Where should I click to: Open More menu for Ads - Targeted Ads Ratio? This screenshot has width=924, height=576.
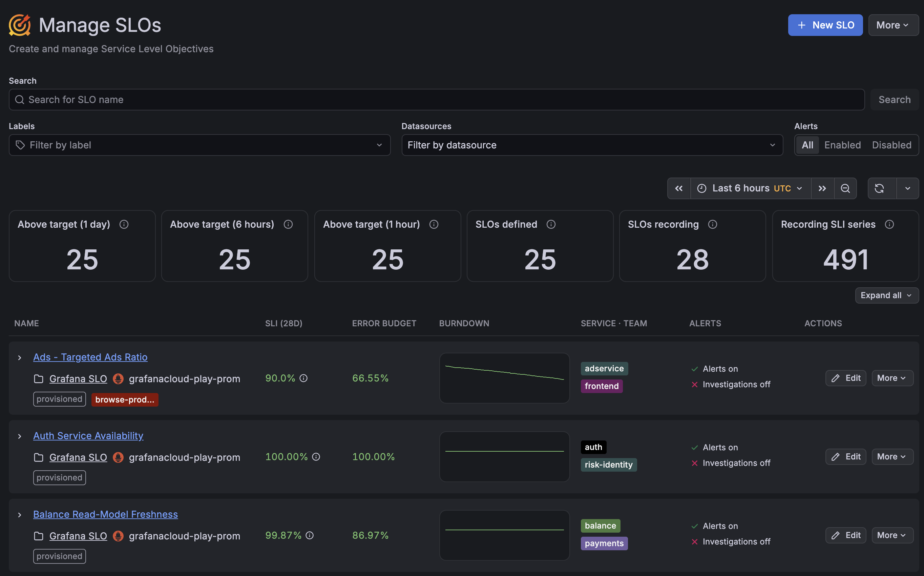pos(892,378)
